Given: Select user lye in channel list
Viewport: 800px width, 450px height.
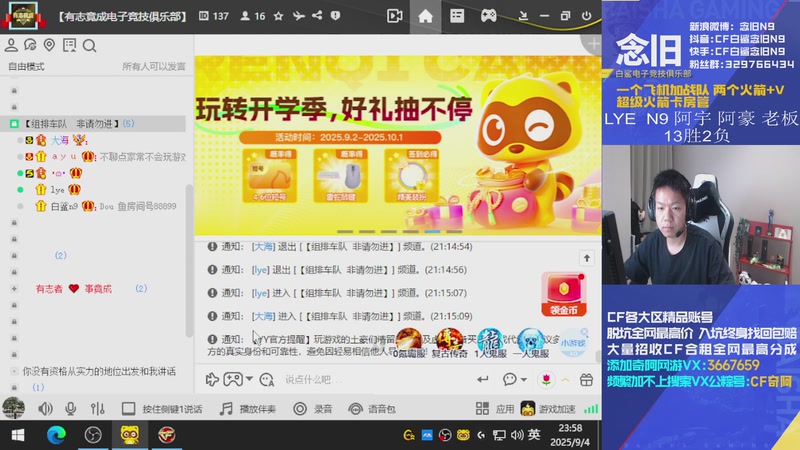Looking at the screenshot, I should (57, 190).
